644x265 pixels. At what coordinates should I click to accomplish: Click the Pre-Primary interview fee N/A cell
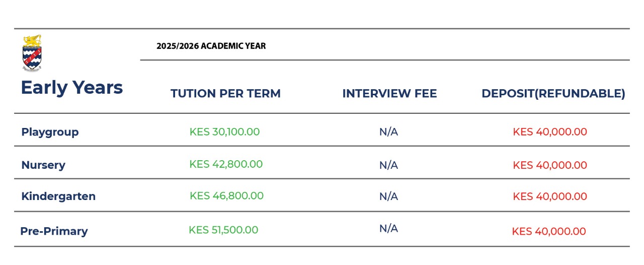point(388,229)
